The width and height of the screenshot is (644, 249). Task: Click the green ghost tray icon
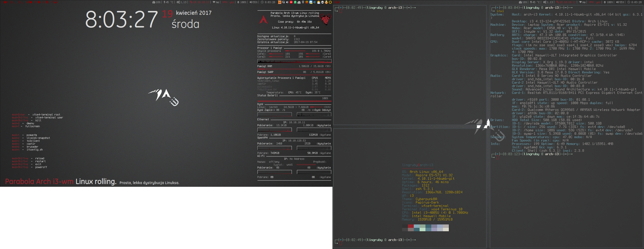click(x=295, y=2)
